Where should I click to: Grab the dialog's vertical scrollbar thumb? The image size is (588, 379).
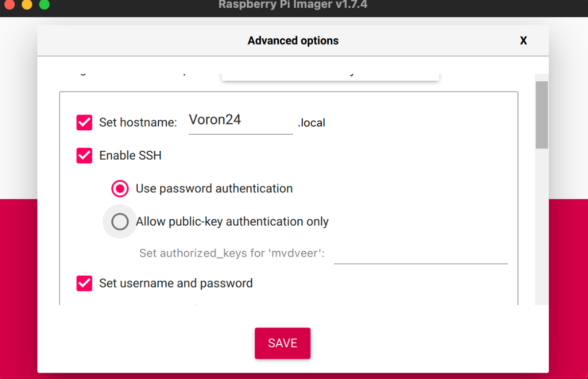tap(541, 115)
